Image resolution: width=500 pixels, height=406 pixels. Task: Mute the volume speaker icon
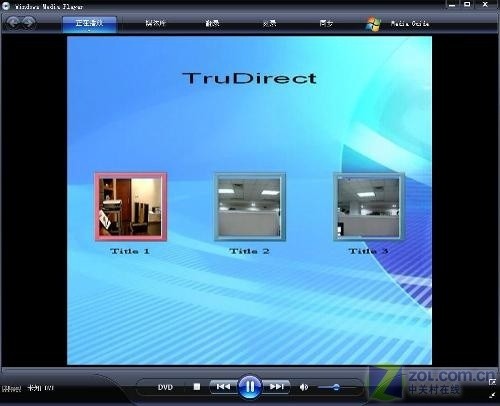tap(304, 387)
